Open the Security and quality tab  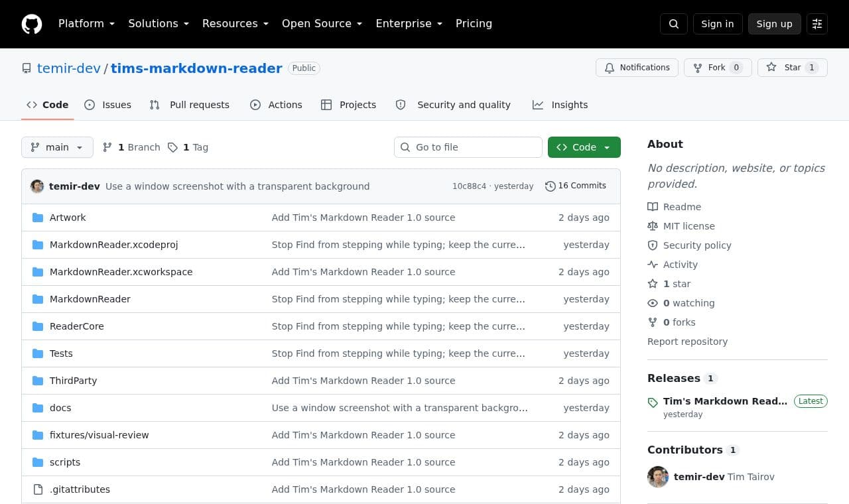point(453,105)
